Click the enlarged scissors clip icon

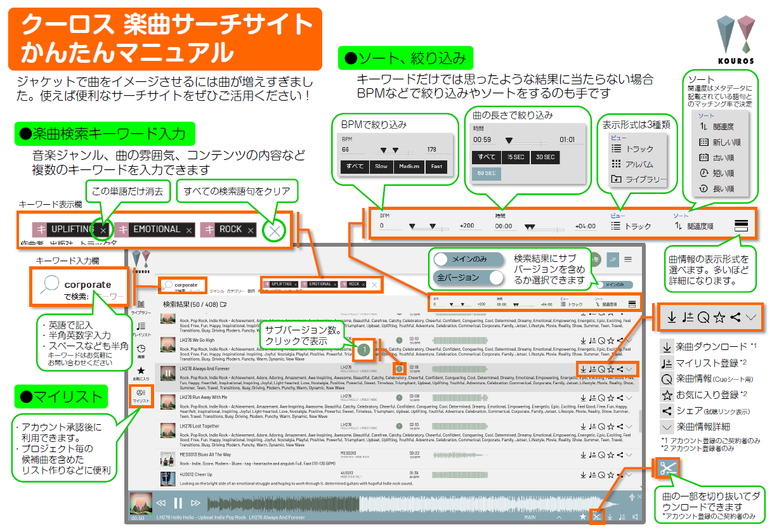coord(667,469)
